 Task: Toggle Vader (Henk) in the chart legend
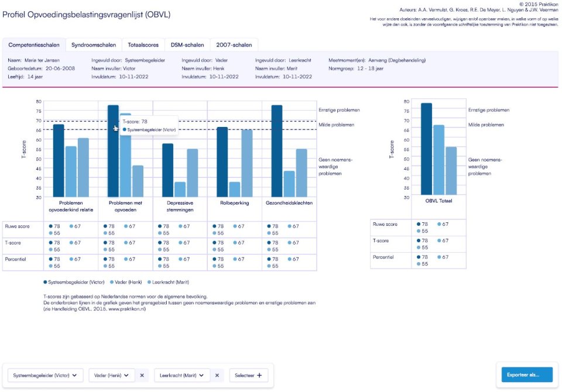128,283
